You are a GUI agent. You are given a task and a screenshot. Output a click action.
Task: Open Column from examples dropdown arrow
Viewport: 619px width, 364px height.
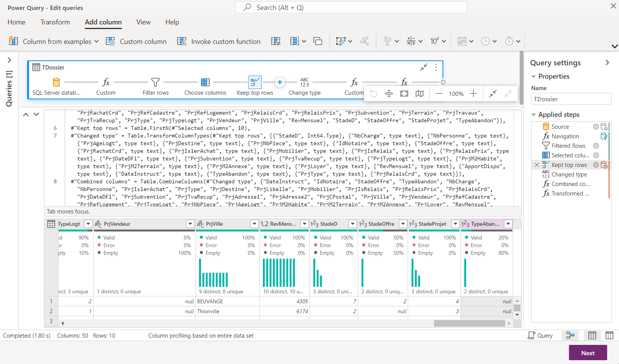(96, 41)
